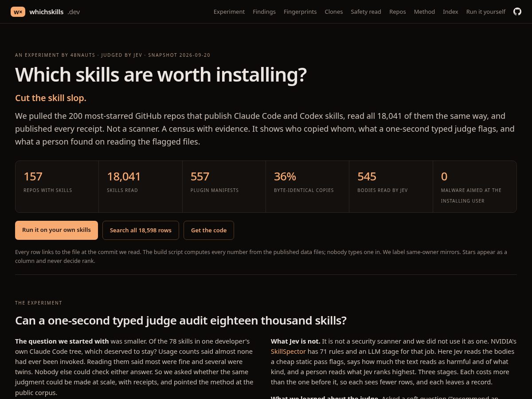Viewport: 532px width, 399px height.
Task: Follow the SkillSpector link
Action: pyautogui.click(x=288, y=352)
